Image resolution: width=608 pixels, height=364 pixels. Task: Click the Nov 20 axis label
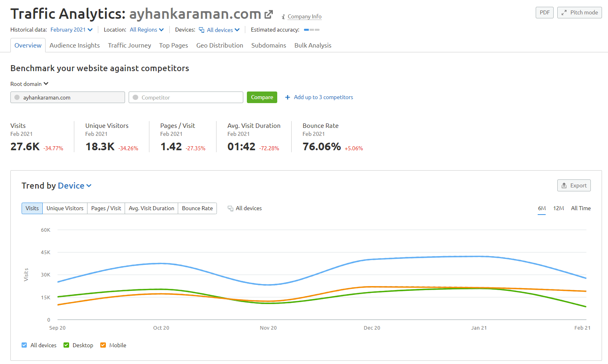point(268,328)
